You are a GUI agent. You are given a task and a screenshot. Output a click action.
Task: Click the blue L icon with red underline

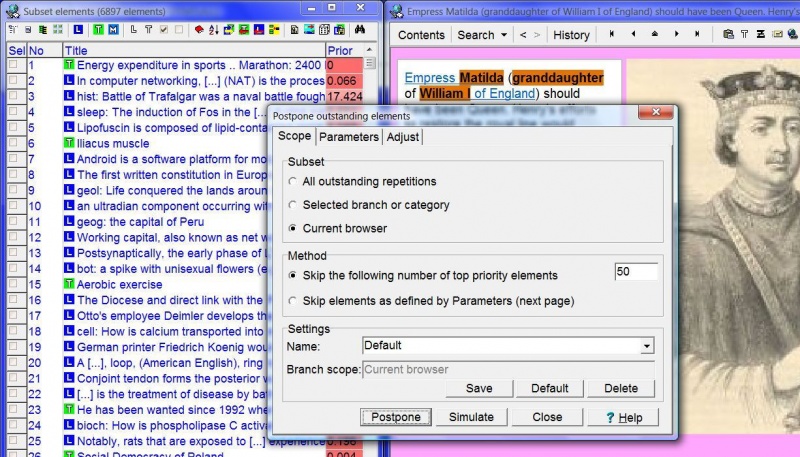click(x=259, y=30)
